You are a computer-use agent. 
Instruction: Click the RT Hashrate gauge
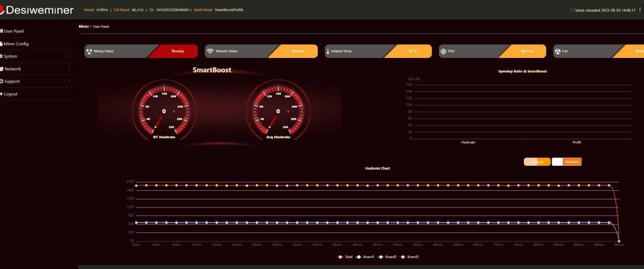pyautogui.click(x=164, y=111)
